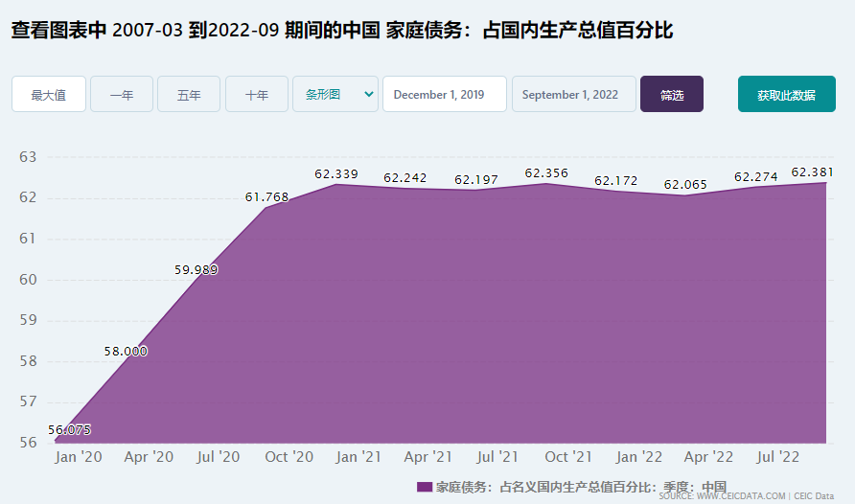Screen dimensions: 855x504
Task: Select the 五年 time range
Action: point(189,95)
